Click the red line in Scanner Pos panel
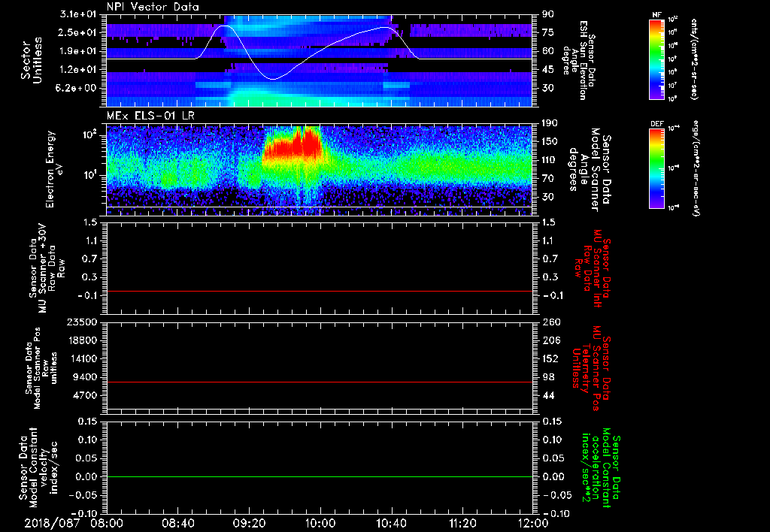 coord(319,382)
